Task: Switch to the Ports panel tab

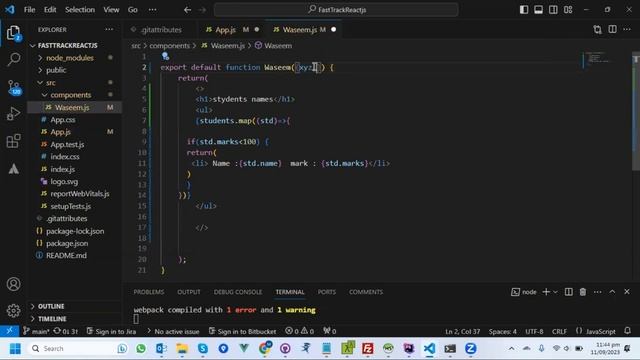Action: tap(327, 292)
